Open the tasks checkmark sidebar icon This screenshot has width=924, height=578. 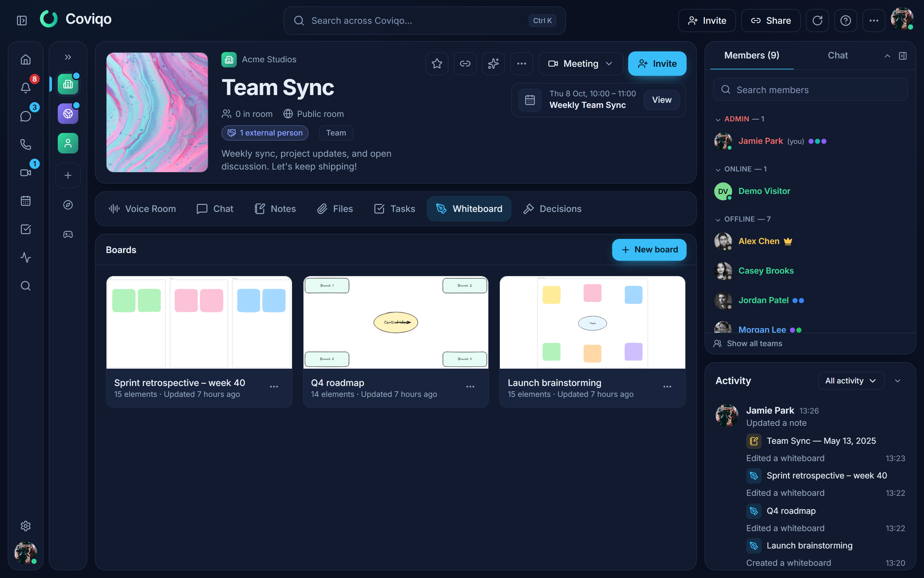point(26,229)
